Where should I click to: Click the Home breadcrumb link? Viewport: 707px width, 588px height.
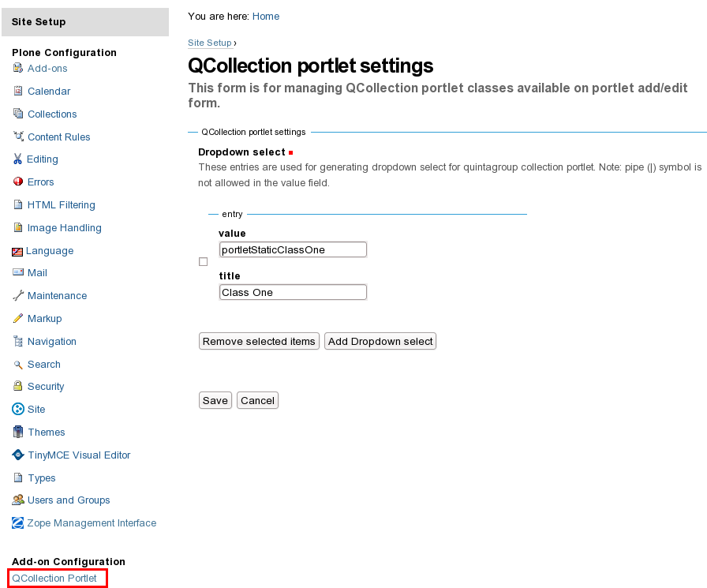(x=266, y=17)
